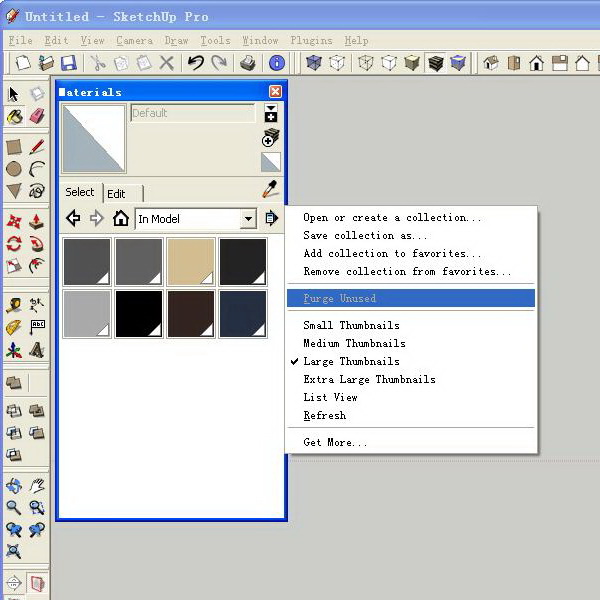Activate the Tape Measure tool
This screenshot has height=600, width=600.
[14, 305]
